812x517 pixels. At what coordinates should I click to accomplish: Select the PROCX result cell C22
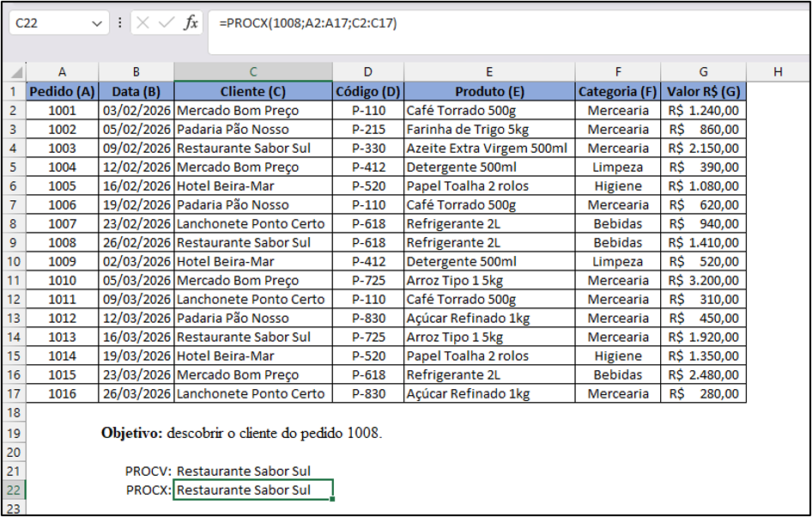click(253, 490)
